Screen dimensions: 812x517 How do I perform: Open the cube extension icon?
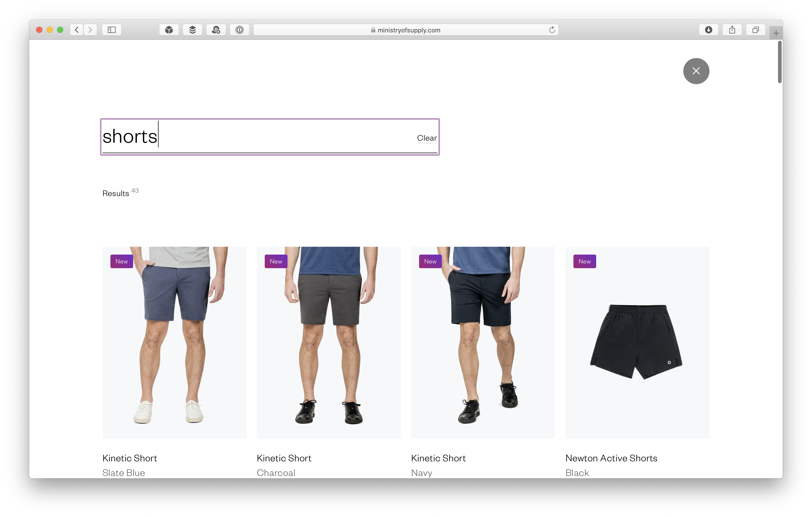[169, 30]
